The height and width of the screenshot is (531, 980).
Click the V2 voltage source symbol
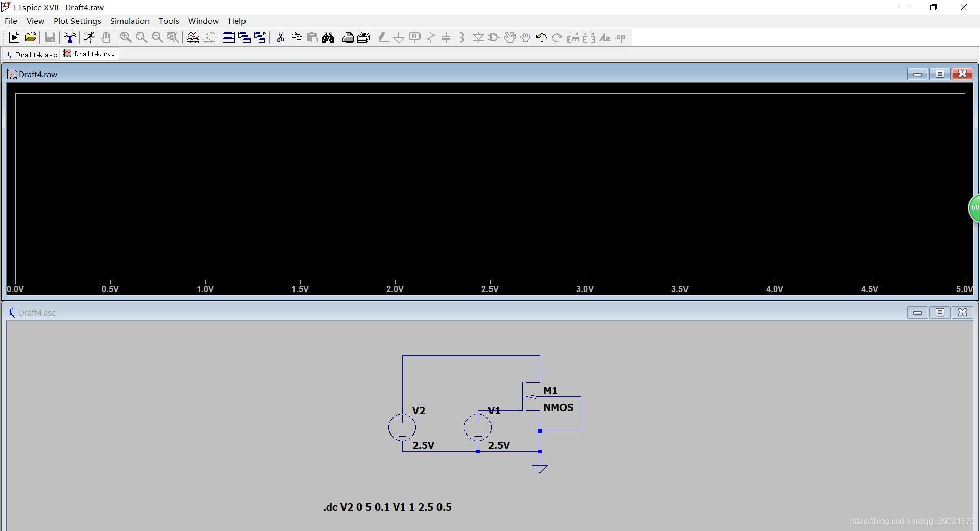402,427
